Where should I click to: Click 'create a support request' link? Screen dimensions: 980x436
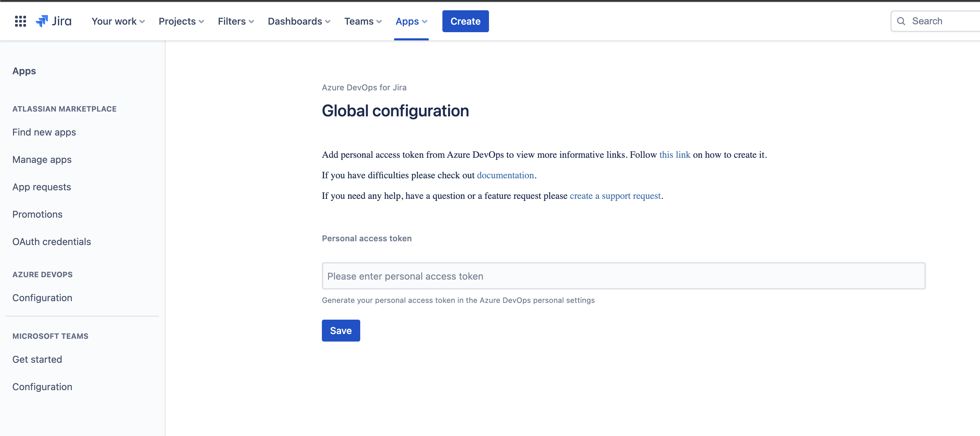[615, 196]
